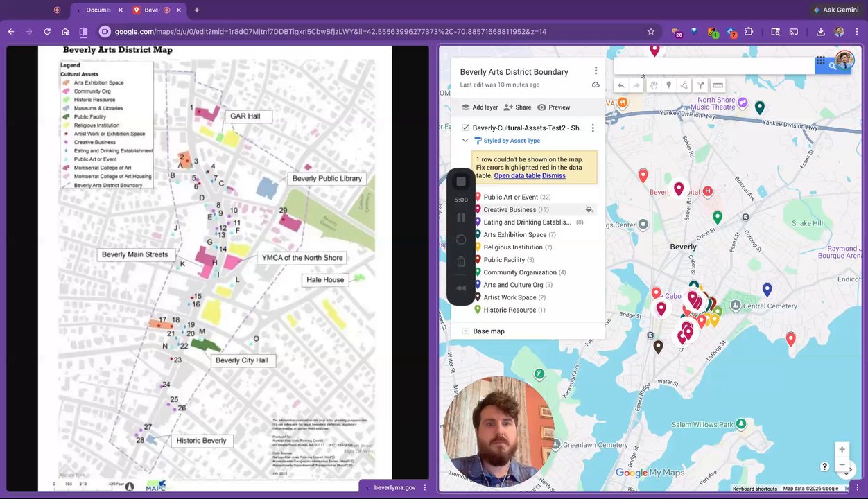
Task: Select Community Organization category
Action: (x=520, y=272)
